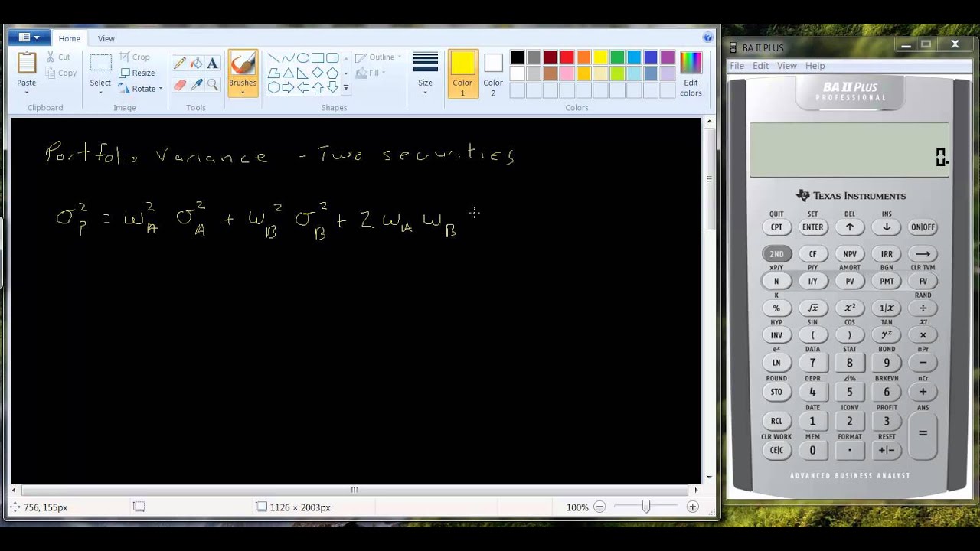Select the Text tool

click(213, 64)
